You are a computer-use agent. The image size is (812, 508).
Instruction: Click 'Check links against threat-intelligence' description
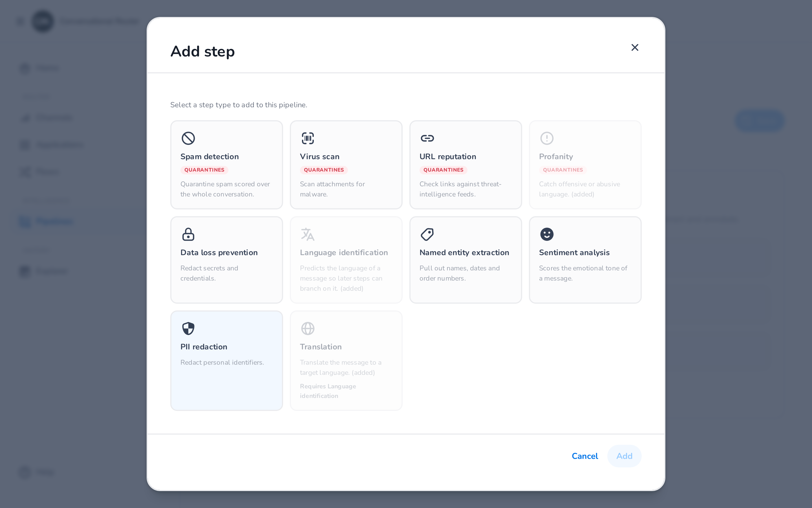460,189
